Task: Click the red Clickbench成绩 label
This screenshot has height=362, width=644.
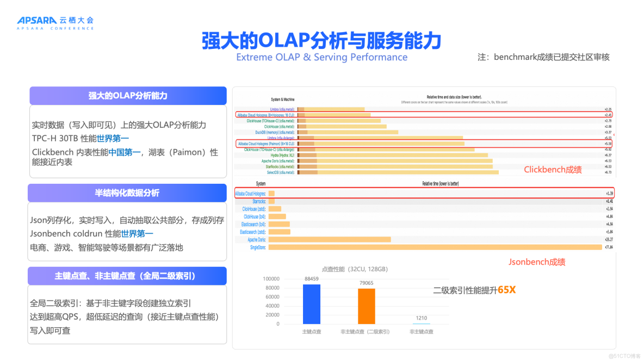Action: (553, 170)
